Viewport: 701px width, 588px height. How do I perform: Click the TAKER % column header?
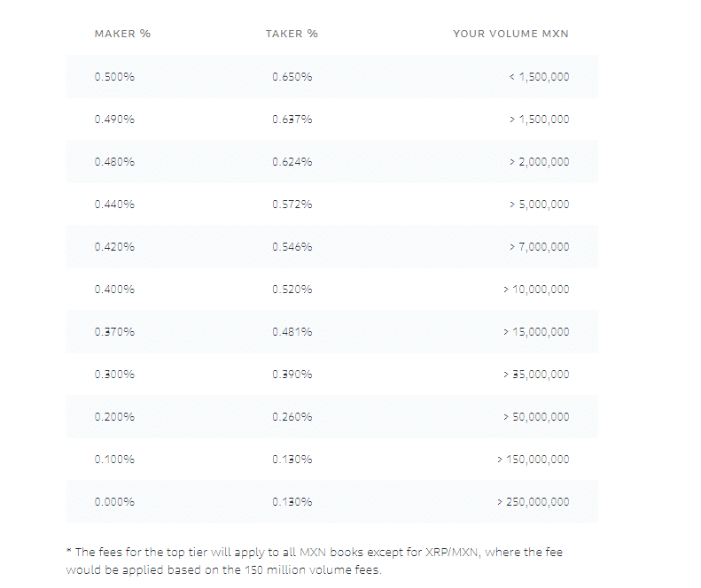292,34
